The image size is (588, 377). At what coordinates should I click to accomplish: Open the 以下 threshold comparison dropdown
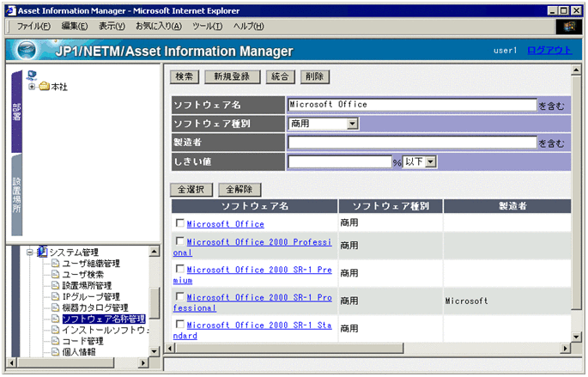[431, 161]
